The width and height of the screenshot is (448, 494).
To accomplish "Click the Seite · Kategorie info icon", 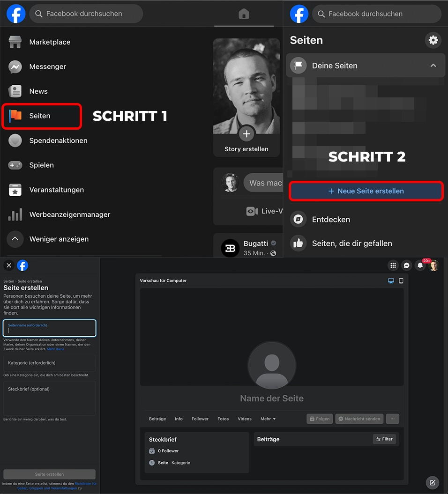I will tap(152, 463).
